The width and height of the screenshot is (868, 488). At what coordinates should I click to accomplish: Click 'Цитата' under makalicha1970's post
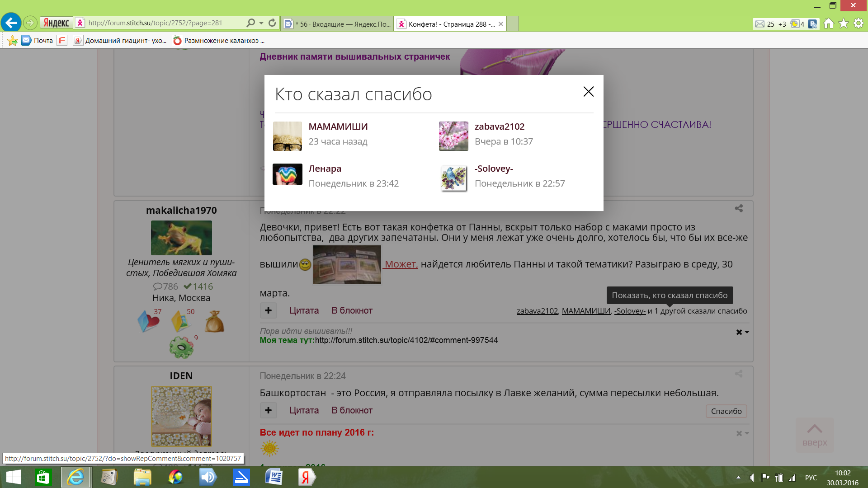[x=304, y=310]
